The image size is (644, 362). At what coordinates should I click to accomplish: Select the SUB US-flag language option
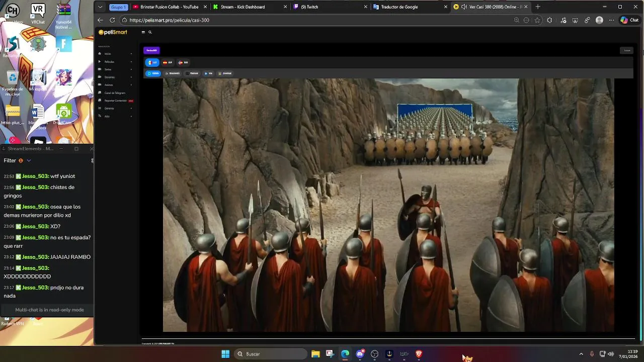(183, 62)
